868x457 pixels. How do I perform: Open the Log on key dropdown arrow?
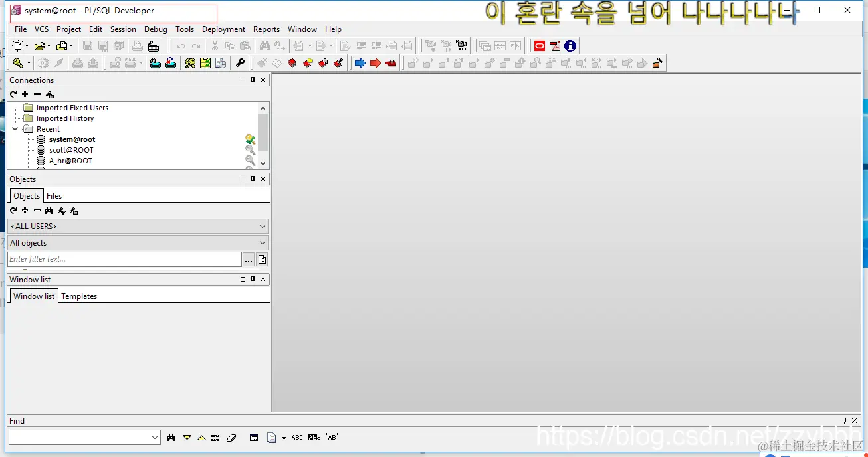29,63
